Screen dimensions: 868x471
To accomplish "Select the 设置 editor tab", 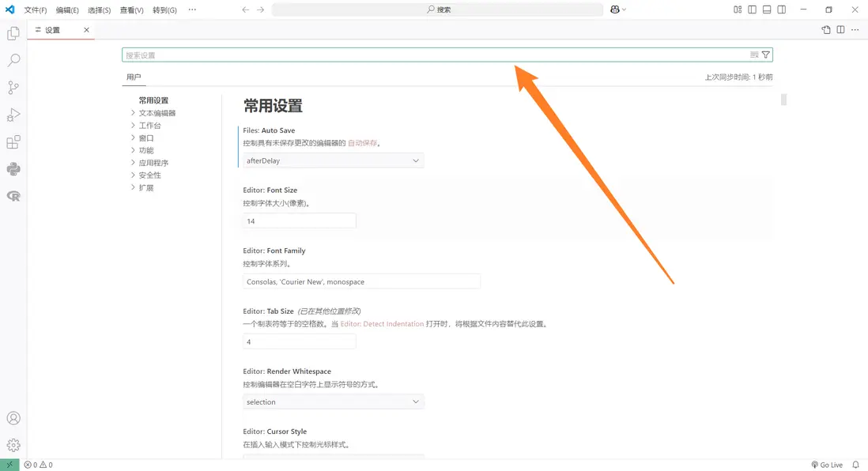I will pos(61,30).
